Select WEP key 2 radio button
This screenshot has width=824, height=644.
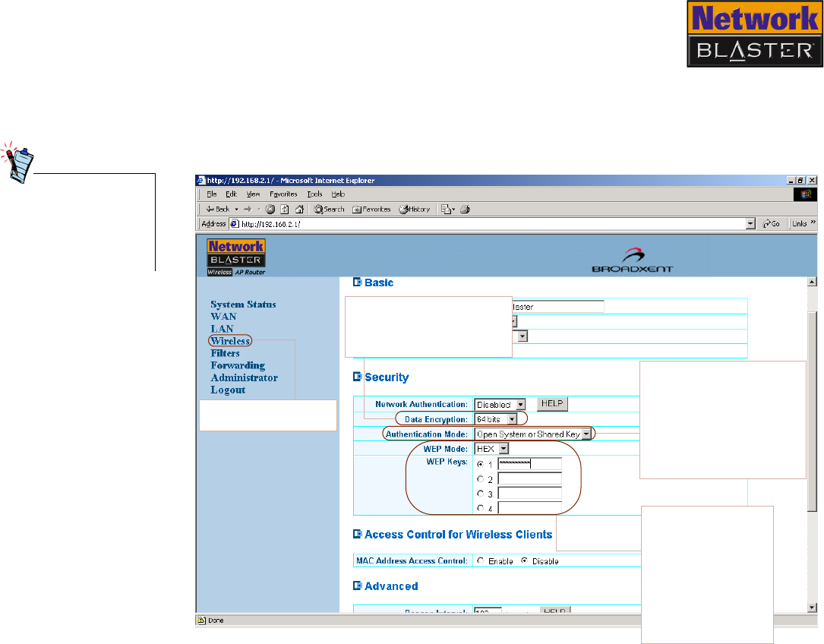[x=480, y=479]
